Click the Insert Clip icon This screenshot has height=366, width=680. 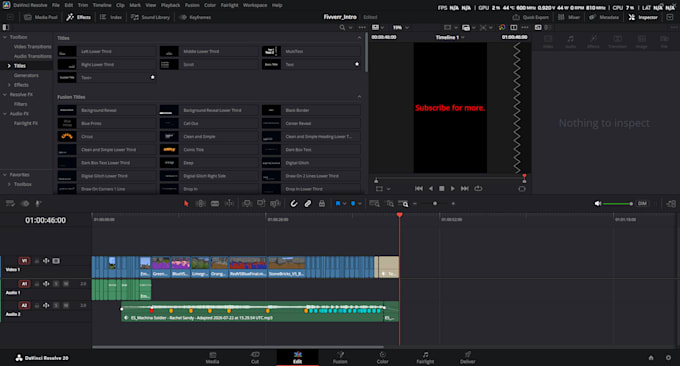point(247,203)
